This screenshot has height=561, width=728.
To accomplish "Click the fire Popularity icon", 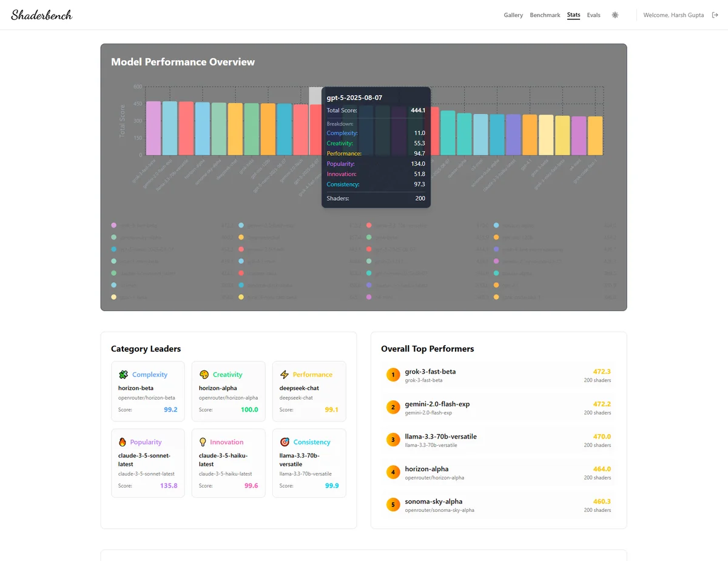I will (123, 442).
